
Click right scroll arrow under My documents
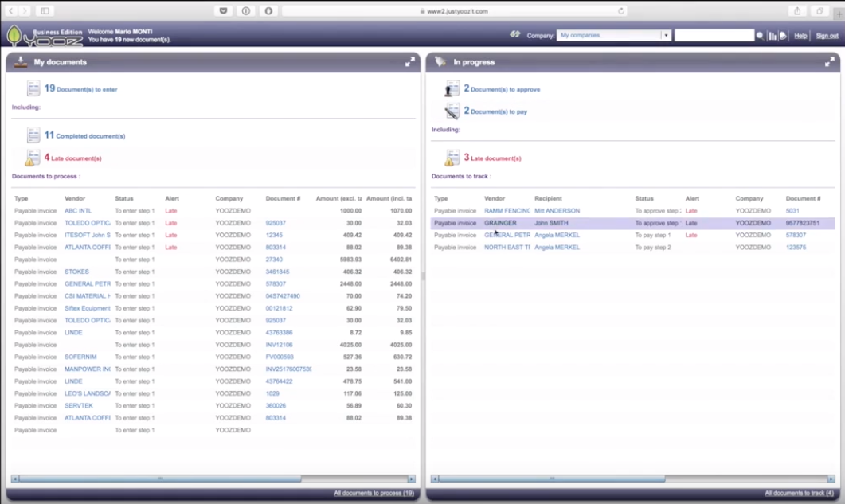click(x=411, y=479)
